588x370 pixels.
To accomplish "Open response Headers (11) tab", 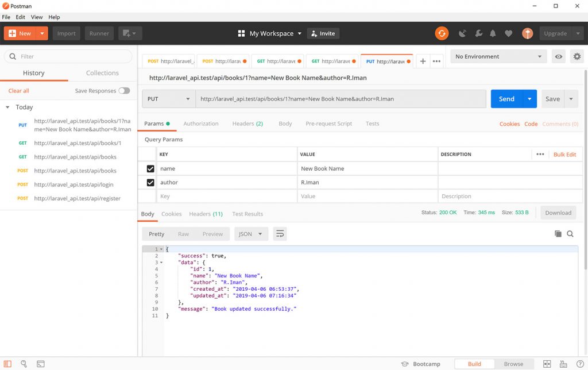I will [206, 214].
